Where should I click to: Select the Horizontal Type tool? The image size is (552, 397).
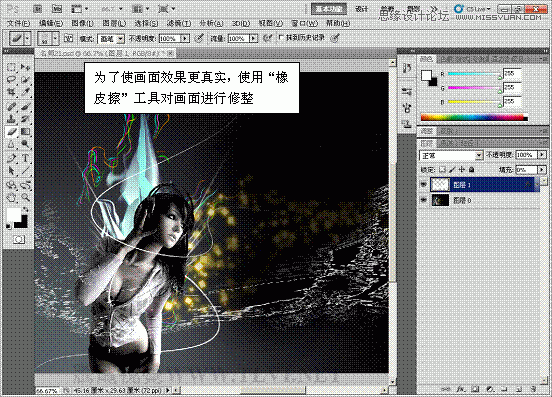click(25, 158)
